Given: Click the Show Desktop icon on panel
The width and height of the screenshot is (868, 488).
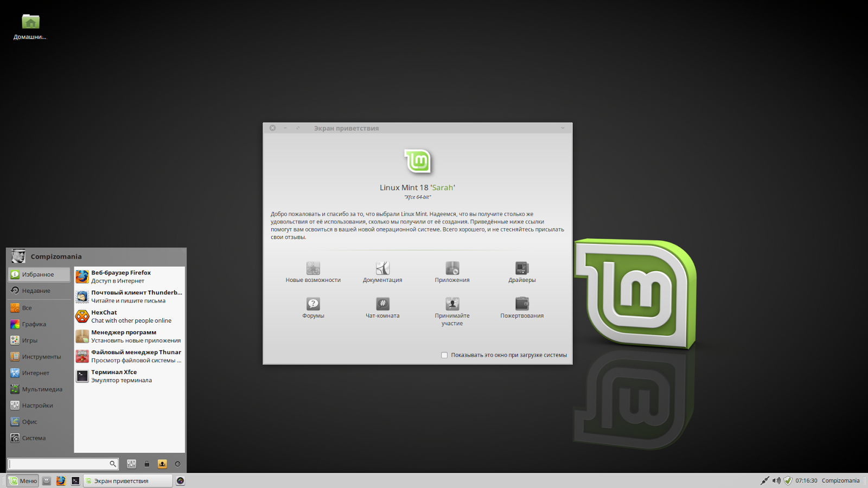Looking at the screenshot, I should tap(47, 481).
